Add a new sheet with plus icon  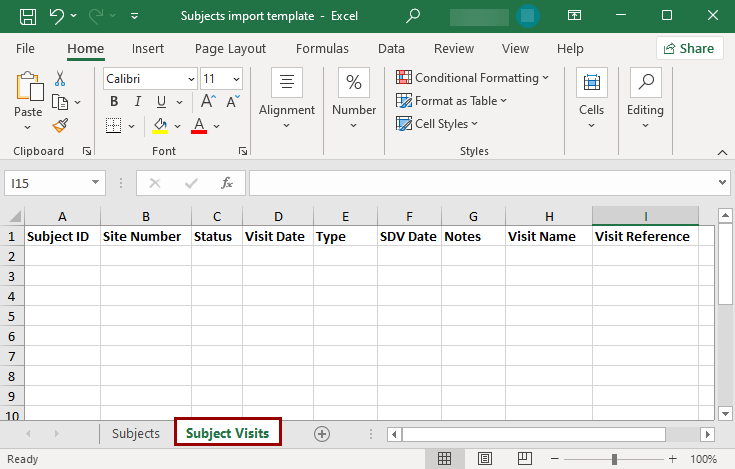tap(321, 433)
